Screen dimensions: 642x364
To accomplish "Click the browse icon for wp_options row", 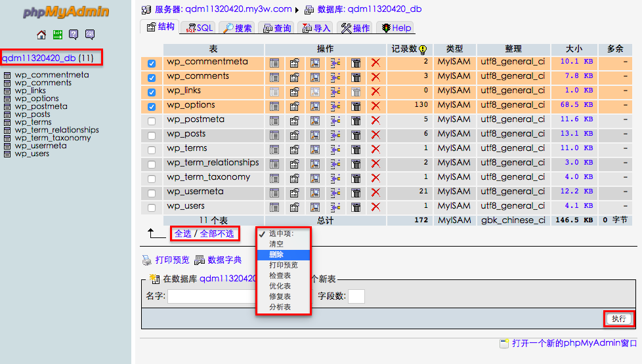I will pyautogui.click(x=274, y=106).
